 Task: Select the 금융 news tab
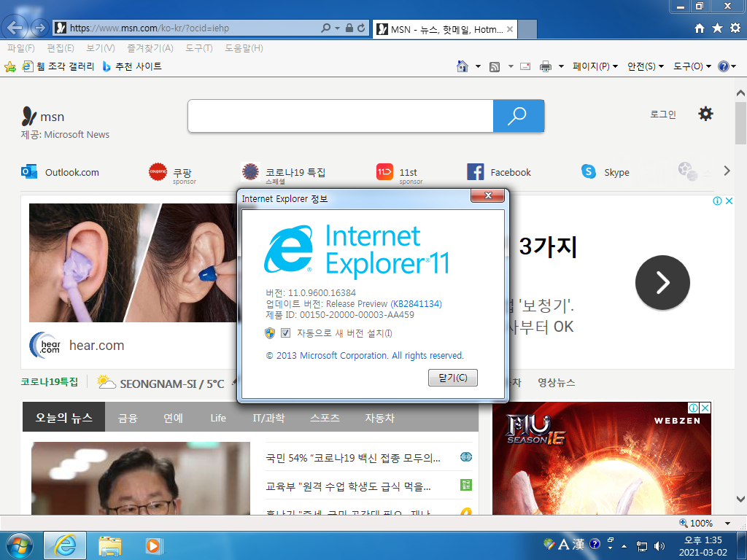128,418
